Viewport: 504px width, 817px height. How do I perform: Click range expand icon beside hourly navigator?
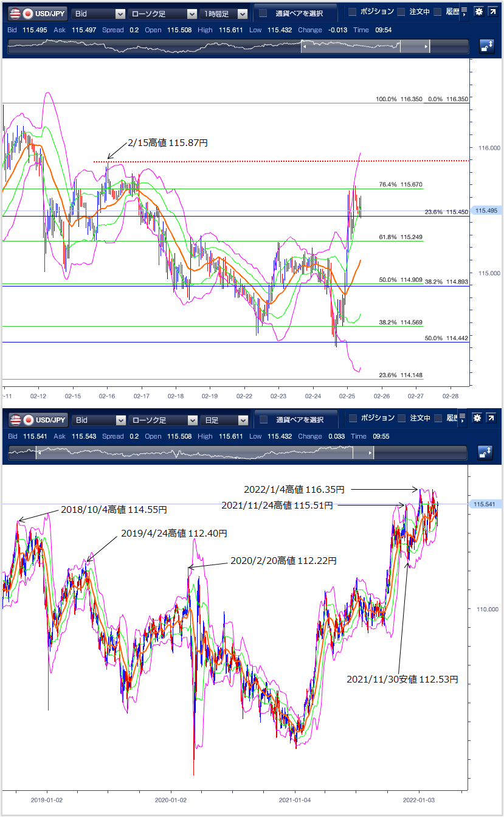[486, 46]
